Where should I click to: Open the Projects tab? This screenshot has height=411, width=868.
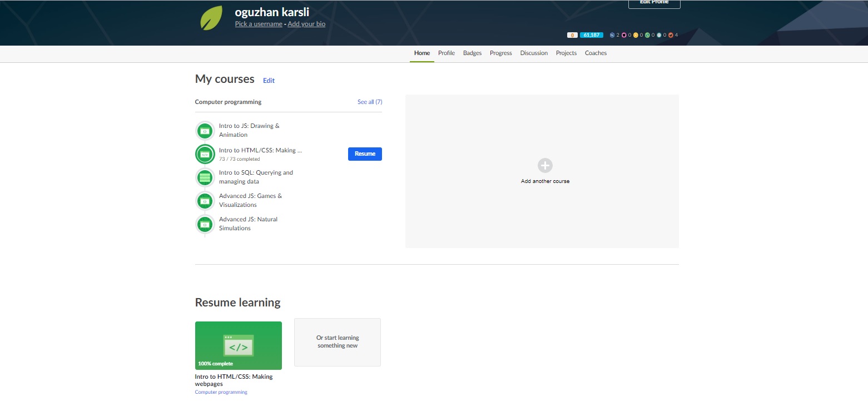point(566,53)
